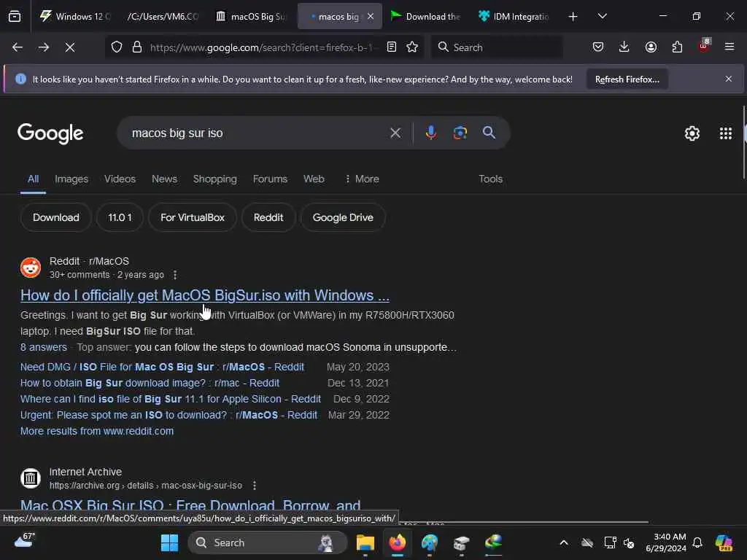Focus the Firefox toolbar Search box
Screen dimensions: 747x560
pos(498,47)
